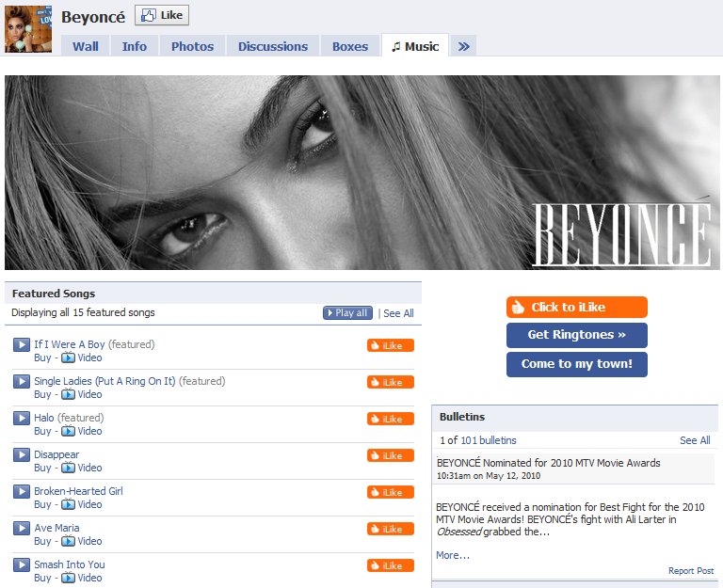723x588 pixels.
Task: Buy the song Halo
Action: [42, 431]
